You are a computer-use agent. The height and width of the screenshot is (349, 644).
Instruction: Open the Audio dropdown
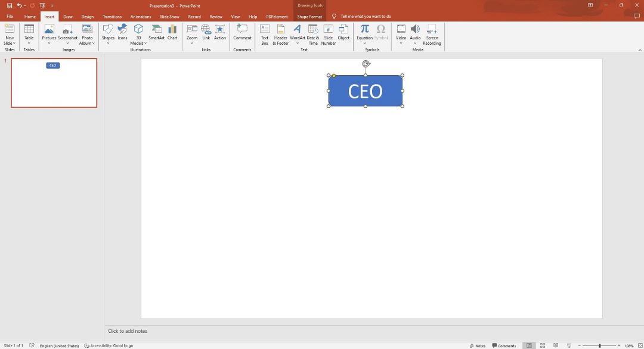click(415, 43)
